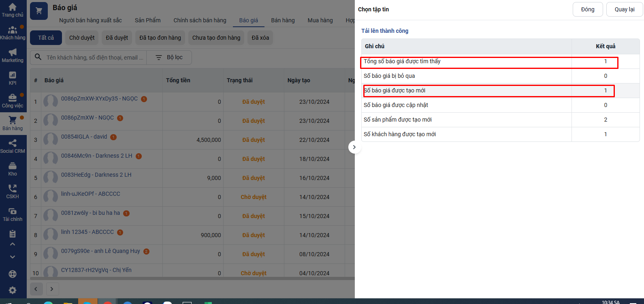
Task: Open Social CRM share icon
Action: pyautogui.click(x=13, y=146)
